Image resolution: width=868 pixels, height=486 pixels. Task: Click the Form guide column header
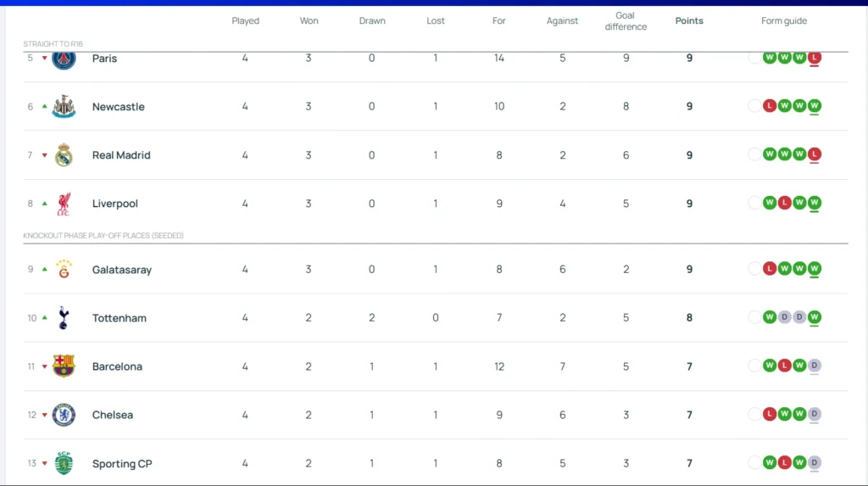pyautogui.click(x=784, y=21)
